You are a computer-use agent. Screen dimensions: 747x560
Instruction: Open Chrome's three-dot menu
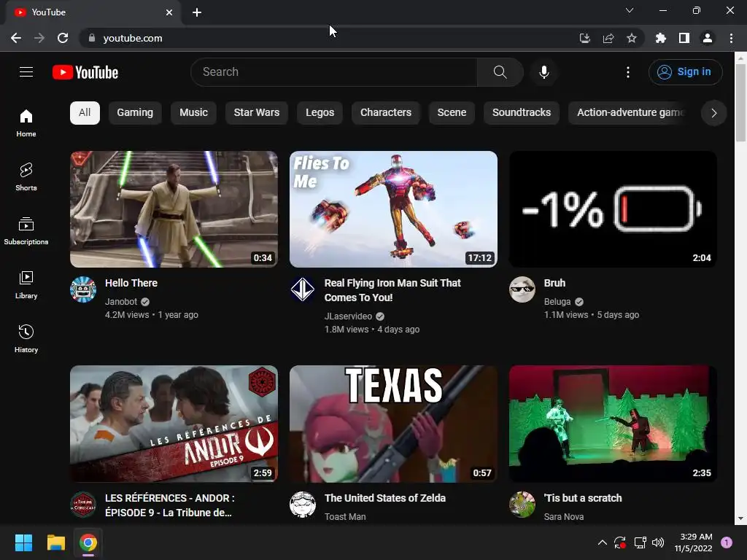731,38
